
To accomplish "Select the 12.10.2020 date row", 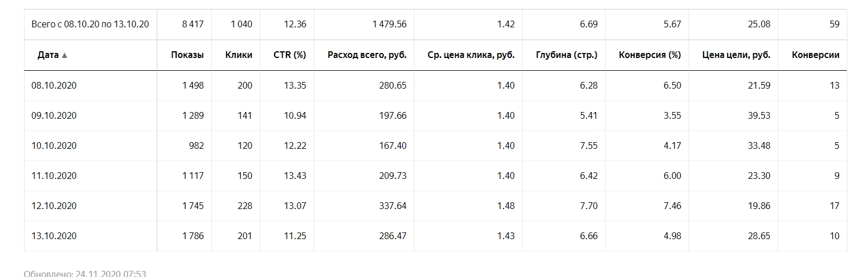I will tap(435, 206).
